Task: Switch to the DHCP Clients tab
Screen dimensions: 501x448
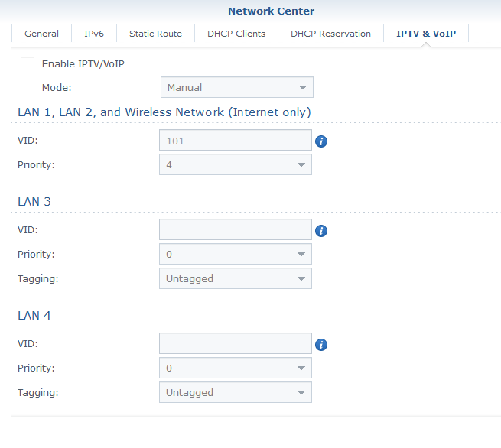Action: click(x=236, y=34)
